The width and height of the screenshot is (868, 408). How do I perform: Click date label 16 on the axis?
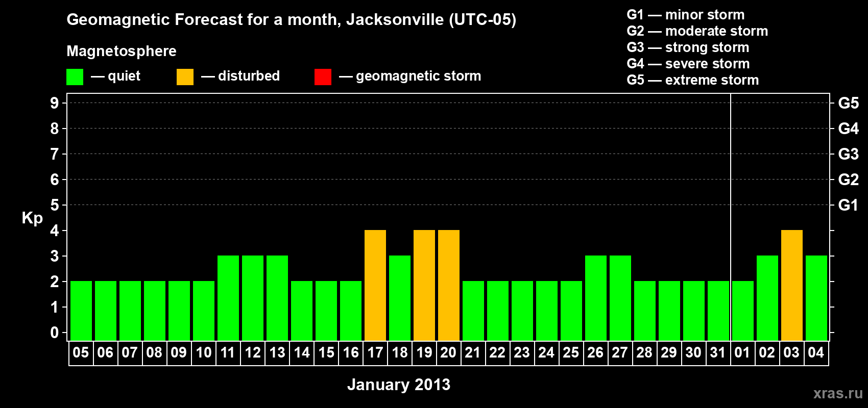tap(351, 352)
